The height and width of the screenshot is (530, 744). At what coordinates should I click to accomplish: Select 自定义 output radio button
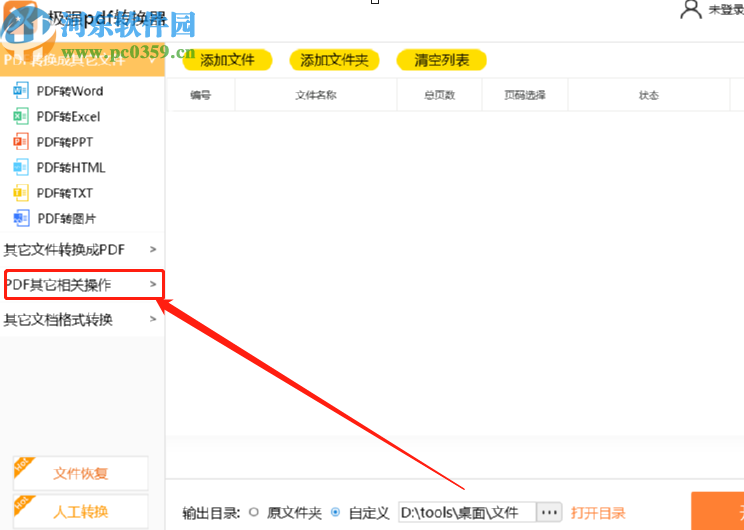tap(335, 512)
